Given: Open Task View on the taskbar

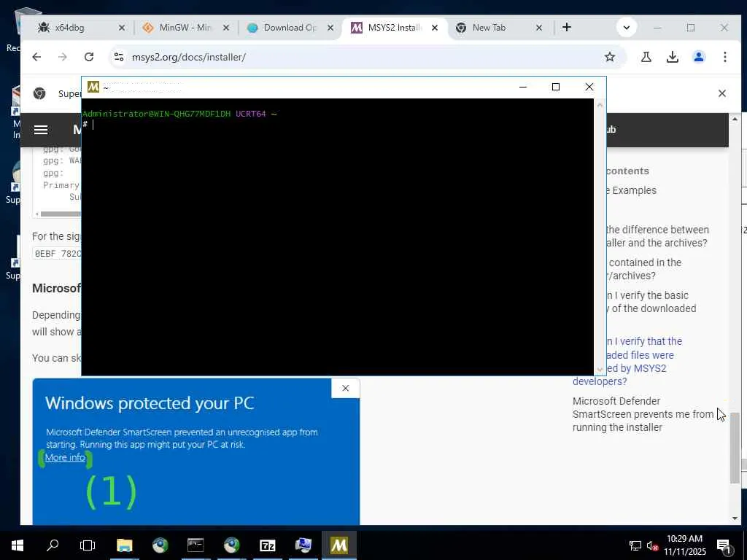Looking at the screenshot, I should (88, 545).
